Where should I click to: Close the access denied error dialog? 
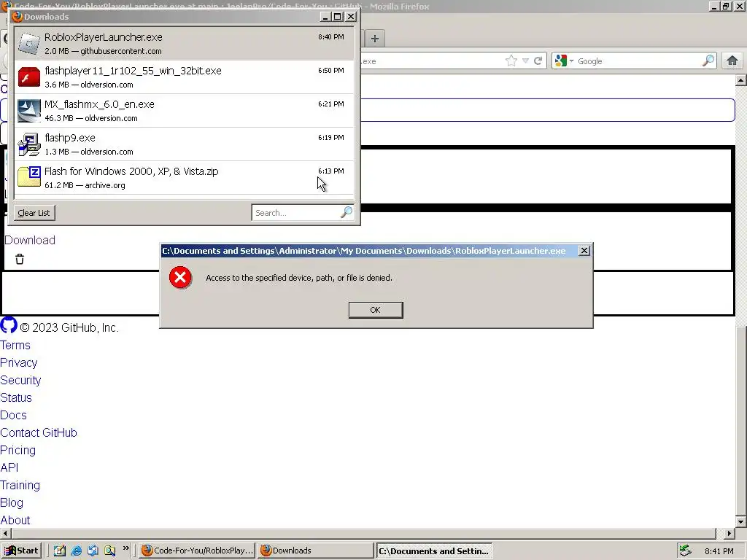pyautogui.click(x=584, y=251)
